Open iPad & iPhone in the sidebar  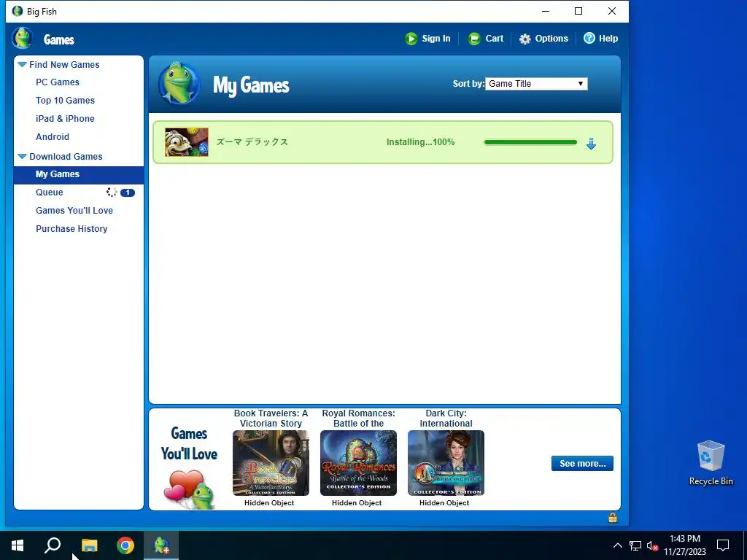tap(65, 119)
